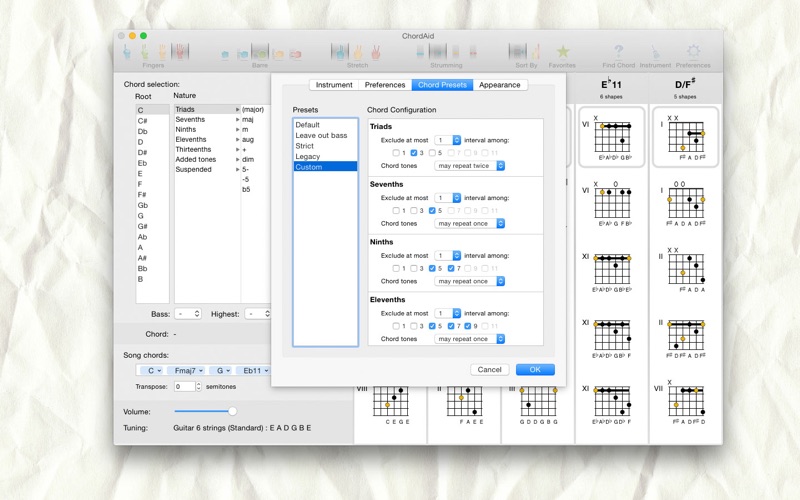Open Find Chord question-mark toolbar icon
Screen dimensions: 800x500
point(618,52)
